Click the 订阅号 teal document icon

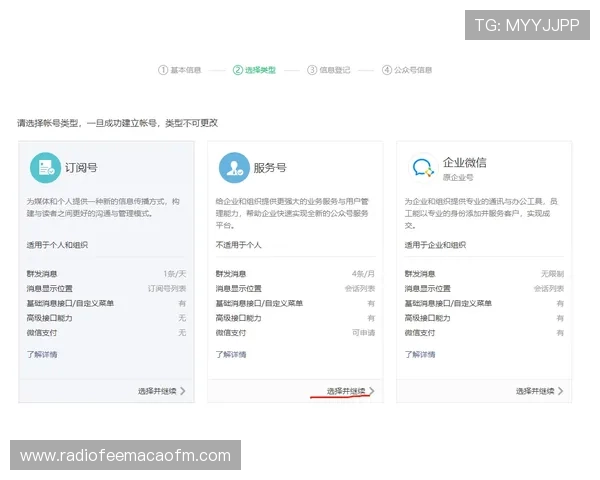click(x=45, y=168)
